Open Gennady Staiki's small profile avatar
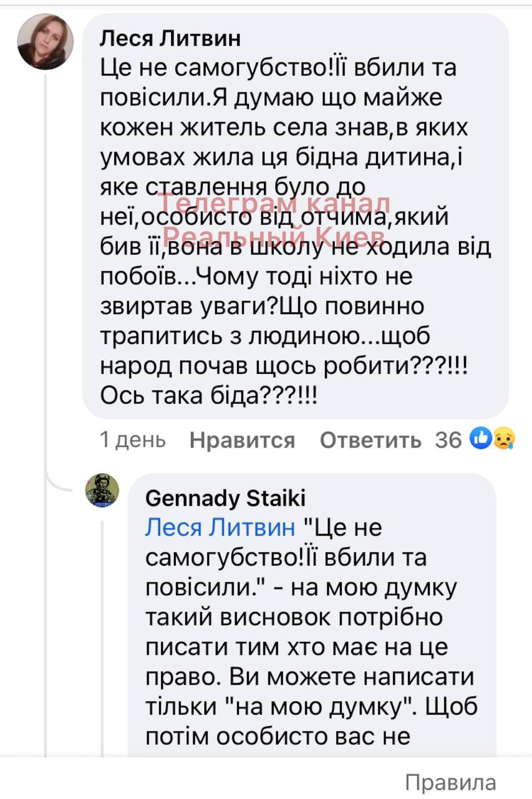The image size is (532, 799). [102, 490]
